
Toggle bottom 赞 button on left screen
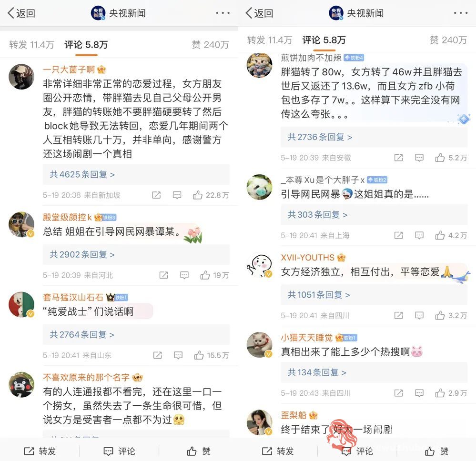199,451
